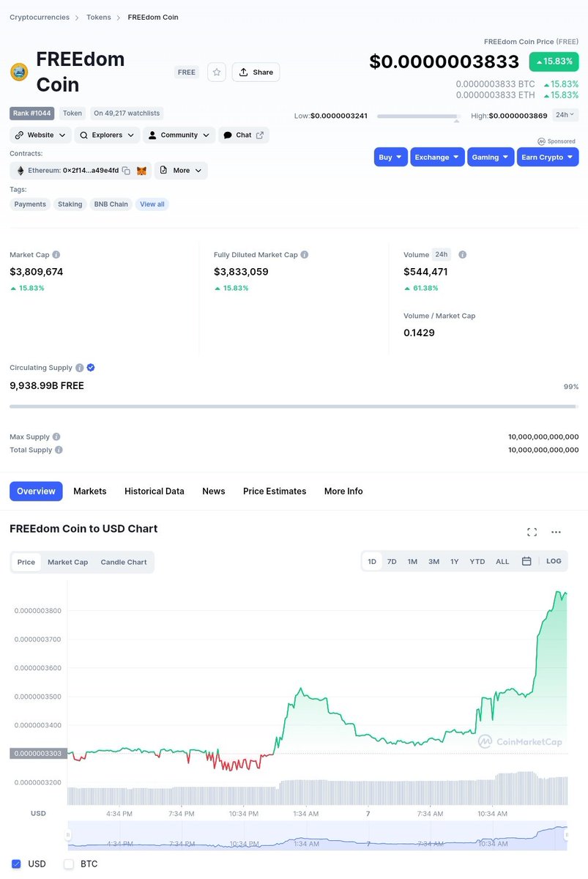This screenshot has width=588, height=879.
Task: Switch to Candle Chart view
Action: [124, 562]
